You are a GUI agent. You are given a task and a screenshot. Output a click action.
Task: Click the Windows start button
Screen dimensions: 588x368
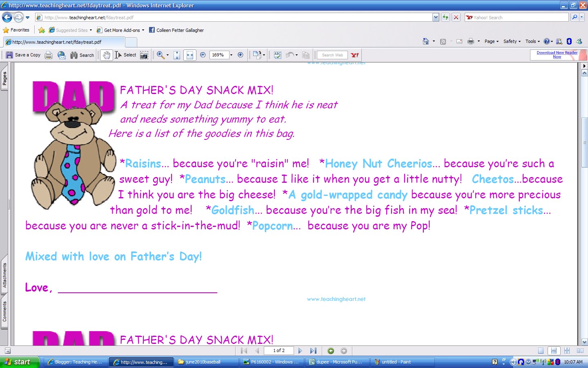[20, 362]
